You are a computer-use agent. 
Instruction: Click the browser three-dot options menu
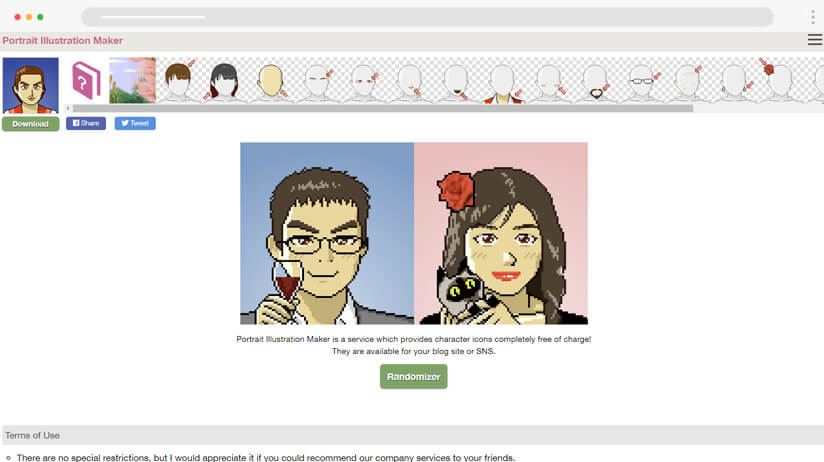[813, 17]
